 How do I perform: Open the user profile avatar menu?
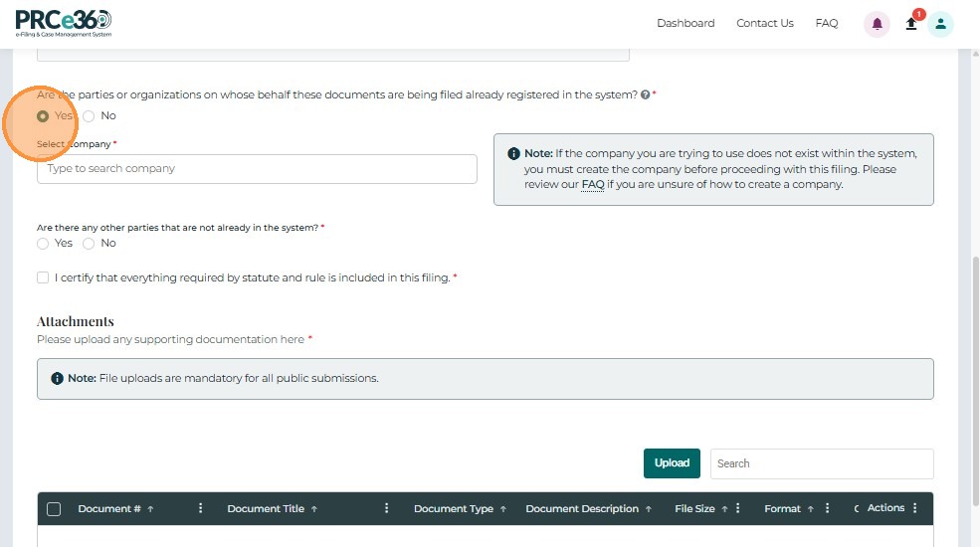pos(940,24)
